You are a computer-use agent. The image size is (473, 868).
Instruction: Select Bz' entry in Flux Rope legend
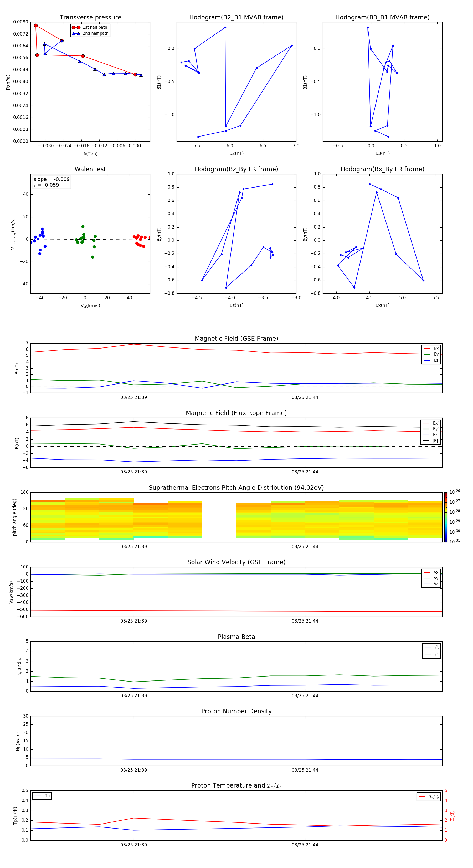431,435
